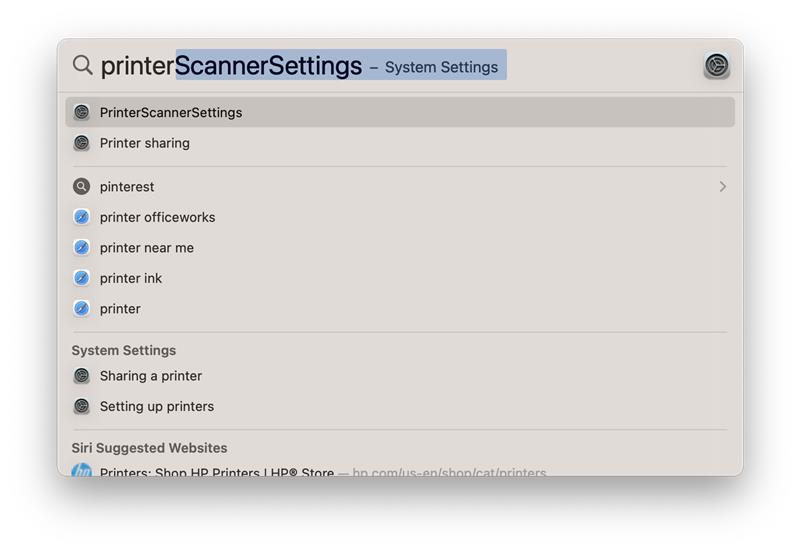This screenshot has height=551, width=800.
Task: Click Safari icon beside printer near me
Action: (82, 248)
